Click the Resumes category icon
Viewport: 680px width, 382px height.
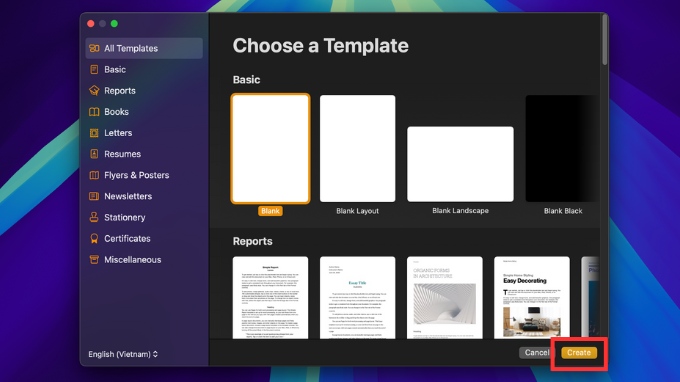pos(94,154)
